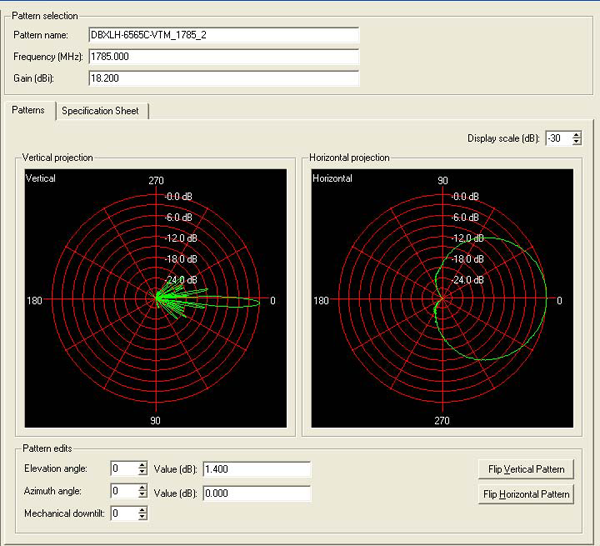Click the Pattern name text field
The height and width of the screenshot is (546, 600).
point(222,36)
